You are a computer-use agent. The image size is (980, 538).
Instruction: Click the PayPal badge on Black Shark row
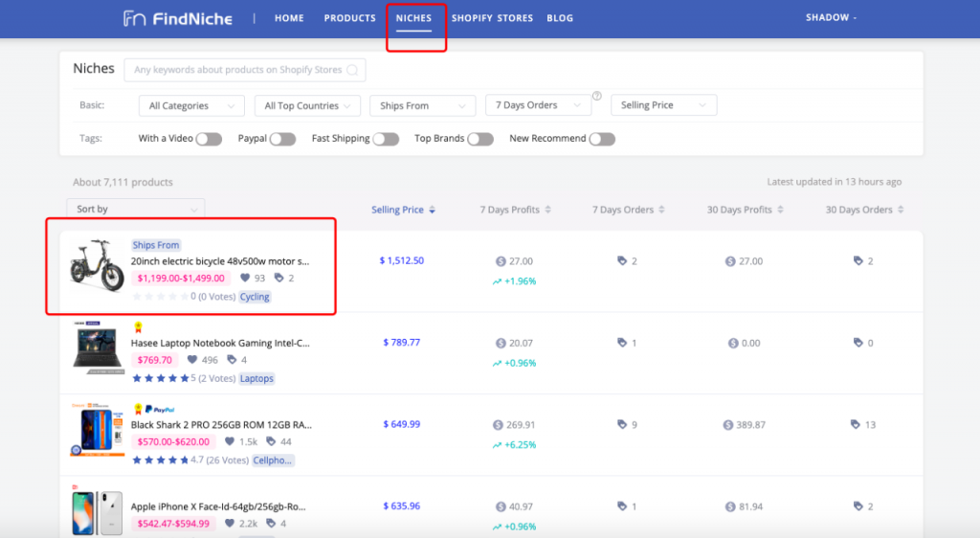pyautogui.click(x=160, y=410)
